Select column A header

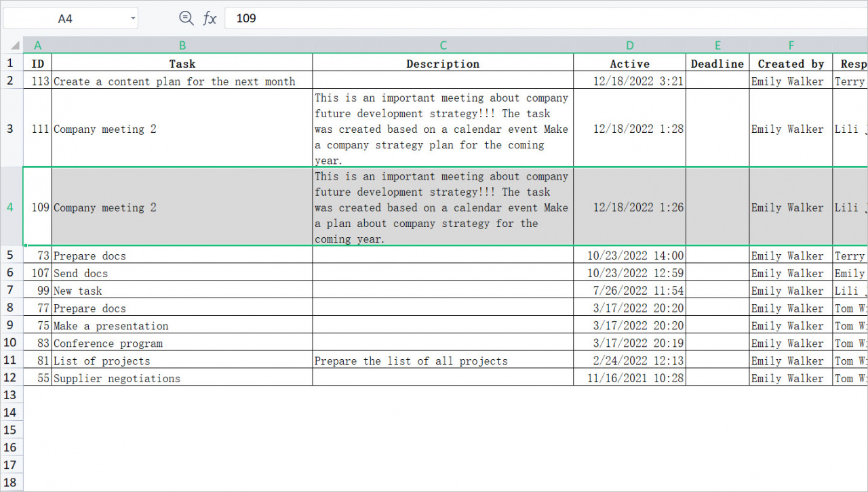37,45
